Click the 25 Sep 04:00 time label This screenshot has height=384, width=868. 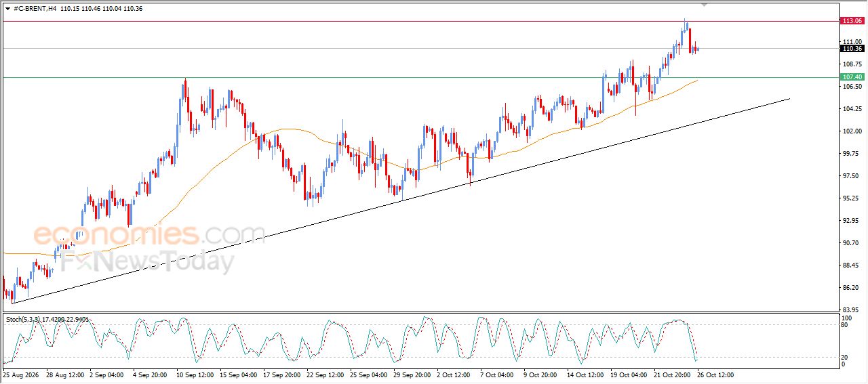[x=368, y=374]
